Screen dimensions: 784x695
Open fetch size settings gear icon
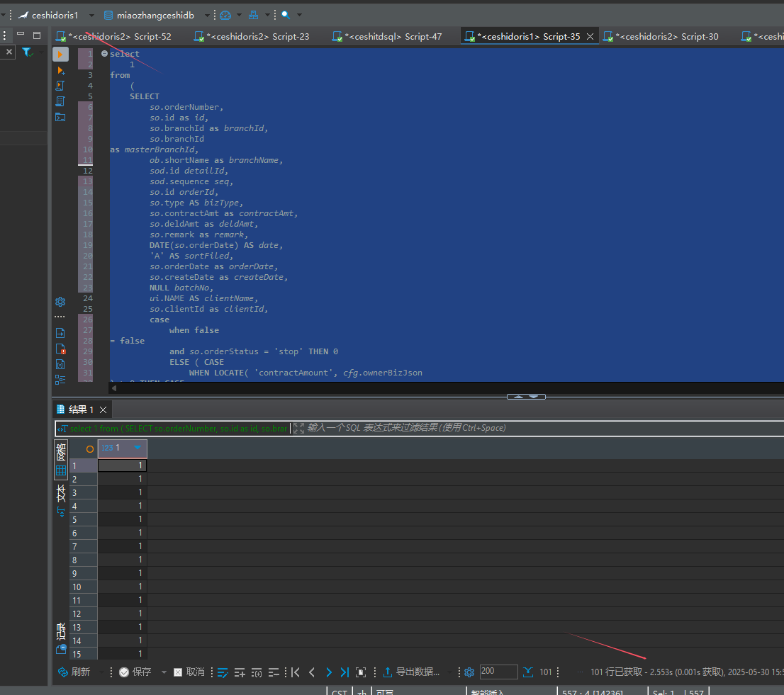tap(469, 672)
